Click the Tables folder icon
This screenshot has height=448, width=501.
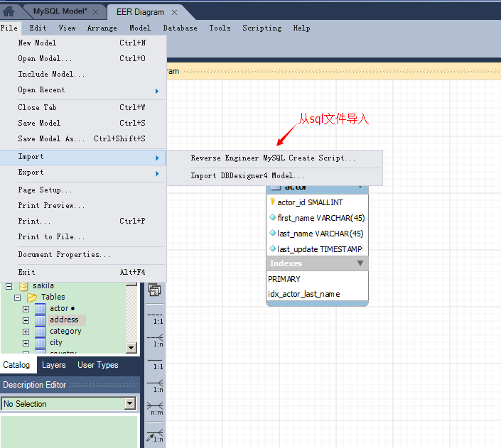[x=32, y=297]
